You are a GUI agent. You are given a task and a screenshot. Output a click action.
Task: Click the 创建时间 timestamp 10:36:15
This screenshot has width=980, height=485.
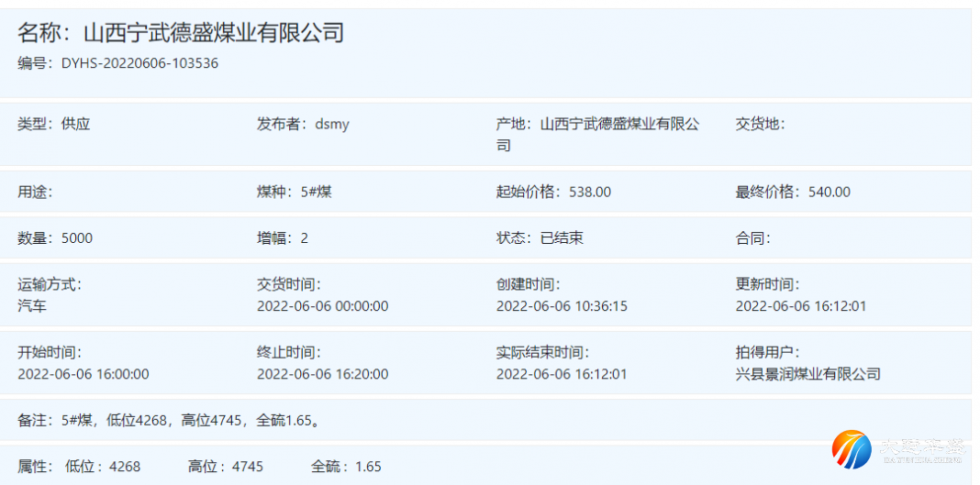562,306
